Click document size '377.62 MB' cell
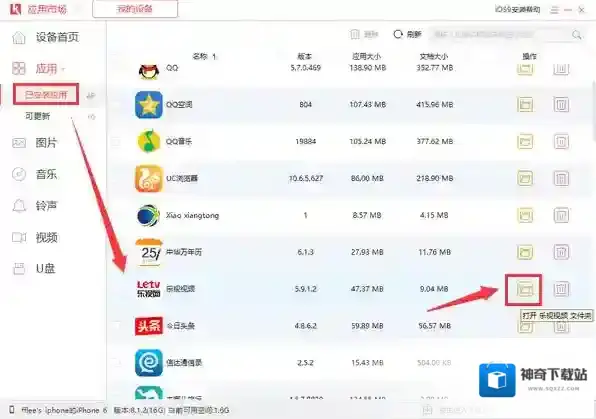 434,141
